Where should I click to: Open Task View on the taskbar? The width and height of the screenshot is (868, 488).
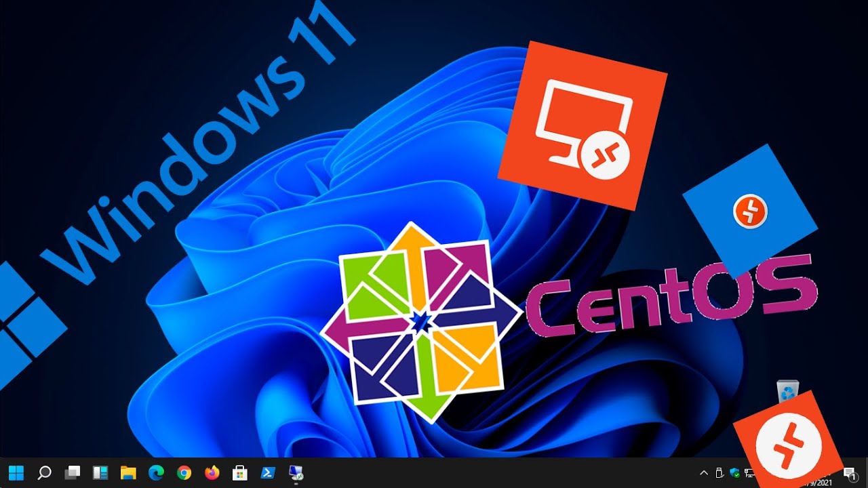coord(73,472)
